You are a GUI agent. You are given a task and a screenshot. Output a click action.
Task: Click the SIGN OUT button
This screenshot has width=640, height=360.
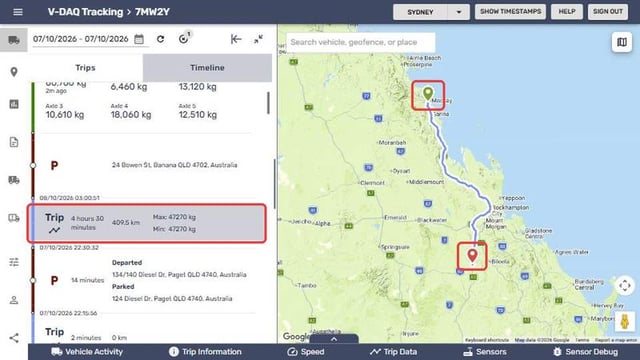point(608,12)
